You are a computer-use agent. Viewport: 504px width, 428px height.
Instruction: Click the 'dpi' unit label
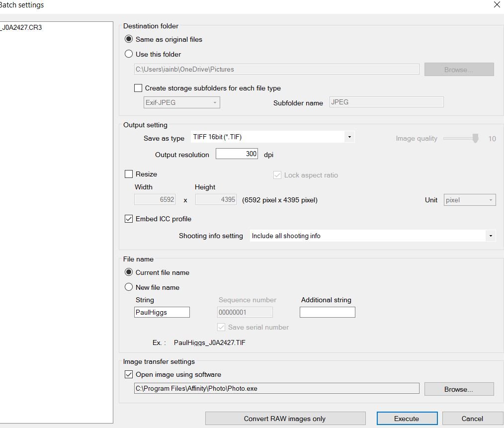pyautogui.click(x=268, y=155)
